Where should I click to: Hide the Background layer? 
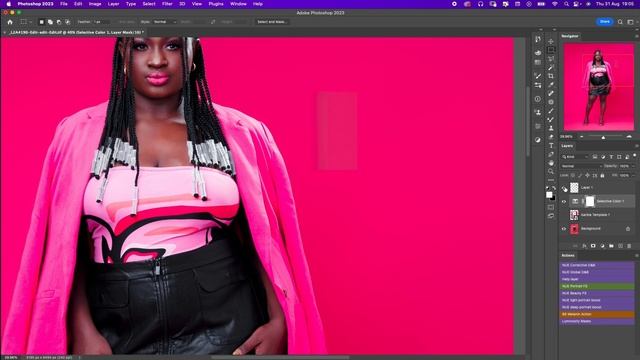[564, 229]
